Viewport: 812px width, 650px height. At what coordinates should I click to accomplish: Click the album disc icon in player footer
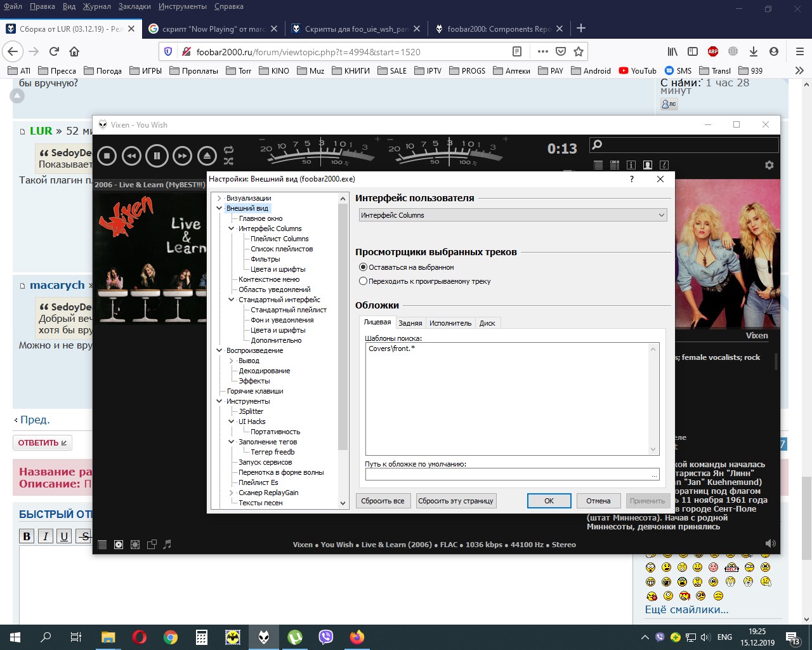click(119, 544)
